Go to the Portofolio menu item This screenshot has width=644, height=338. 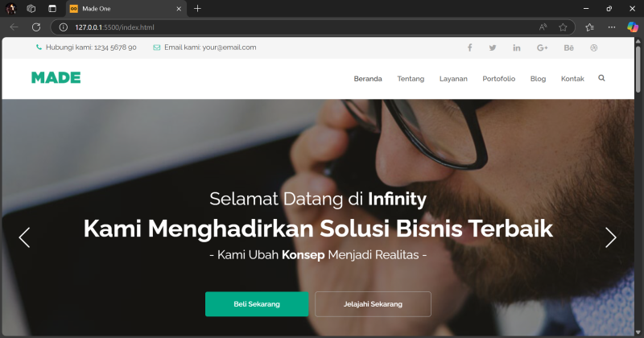(498, 78)
